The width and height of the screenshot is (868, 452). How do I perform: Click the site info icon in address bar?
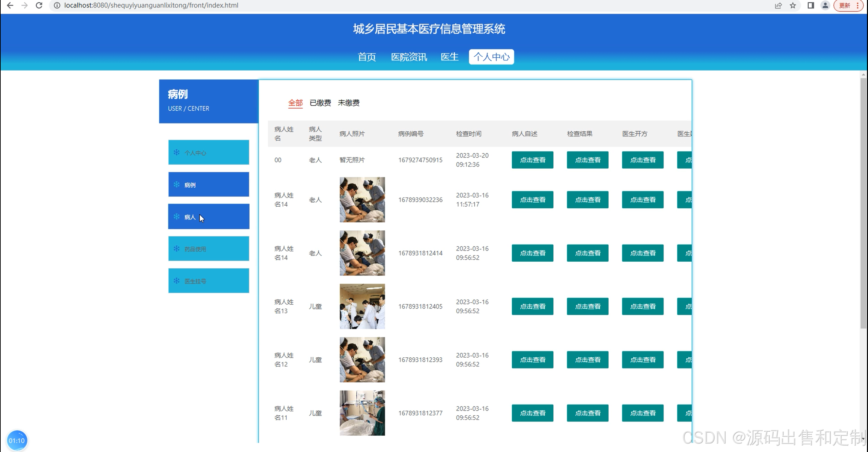click(x=57, y=5)
